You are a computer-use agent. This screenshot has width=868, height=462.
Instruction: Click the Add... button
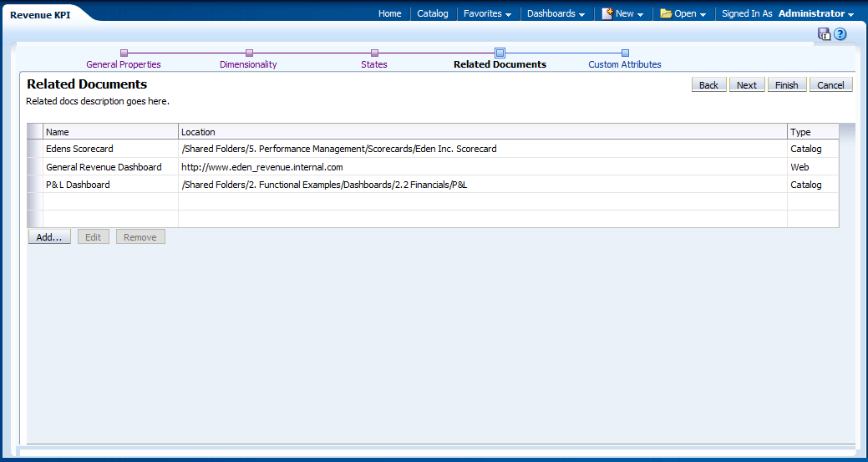point(49,237)
